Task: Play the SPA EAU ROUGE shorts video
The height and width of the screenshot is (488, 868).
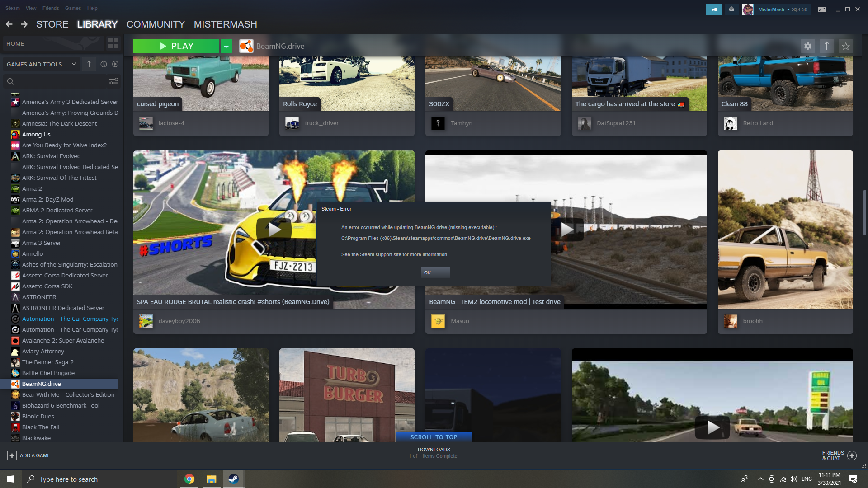Action: click(x=274, y=229)
